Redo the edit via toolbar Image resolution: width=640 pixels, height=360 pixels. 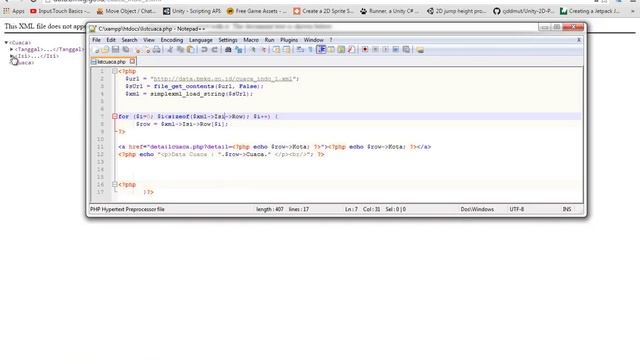(x=214, y=50)
